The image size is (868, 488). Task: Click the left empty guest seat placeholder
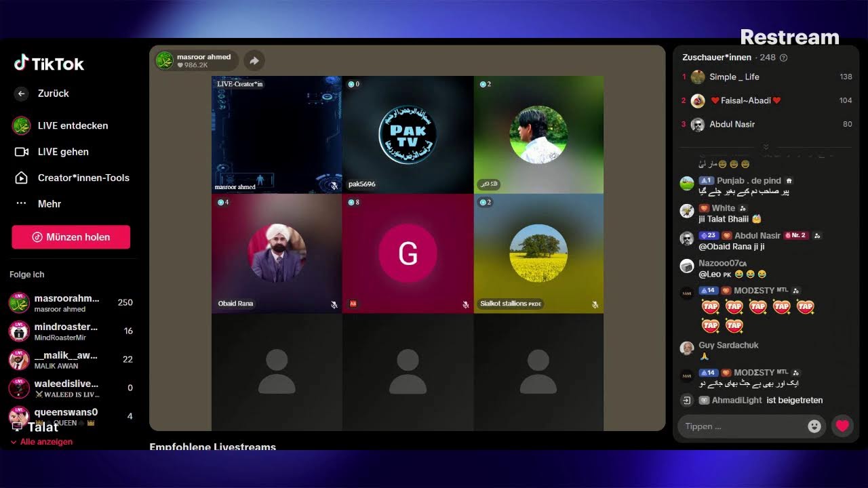click(x=277, y=371)
